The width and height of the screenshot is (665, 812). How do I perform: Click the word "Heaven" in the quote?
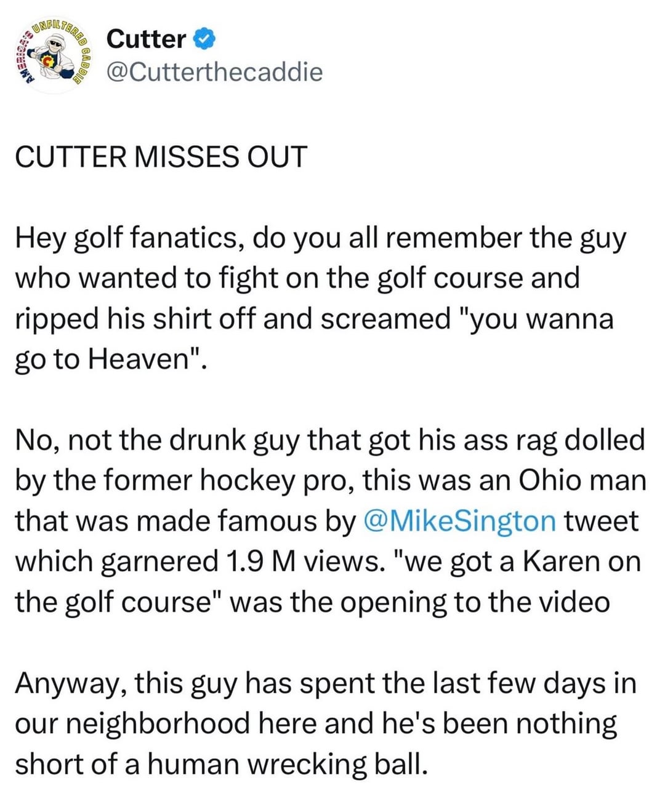(x=145, y=358)
